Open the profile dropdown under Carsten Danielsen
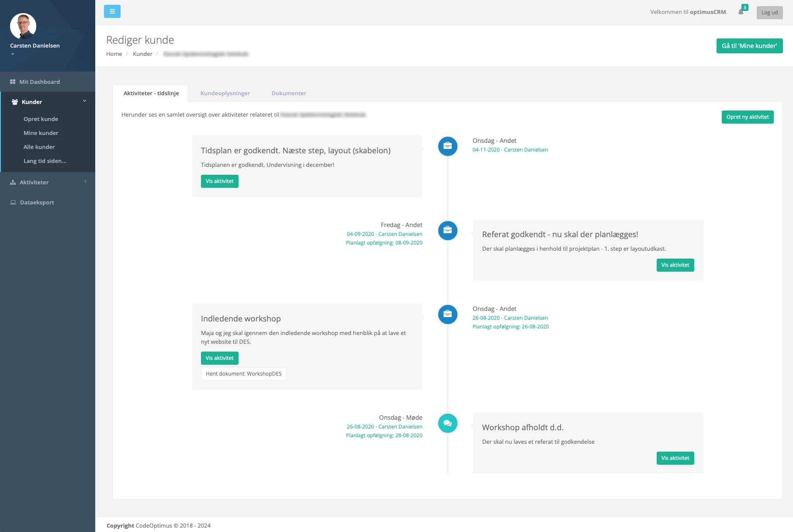 click(13, 54)
